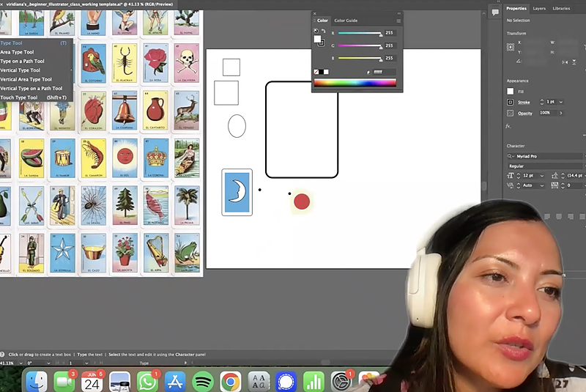Screen dimensions: 586x392
Task: Click the flip horizontal icon in Transform
Action: [x=565, y=62]
